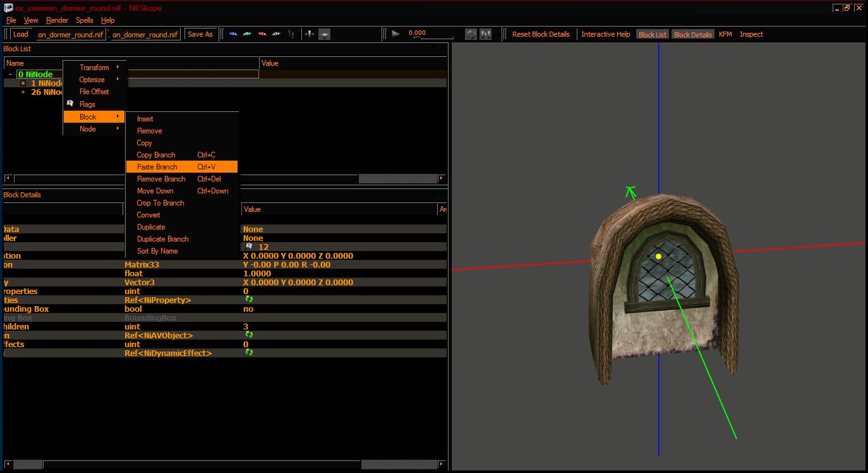
Task: Choose Copy Branch menu entry
Action: pos(182,155)
